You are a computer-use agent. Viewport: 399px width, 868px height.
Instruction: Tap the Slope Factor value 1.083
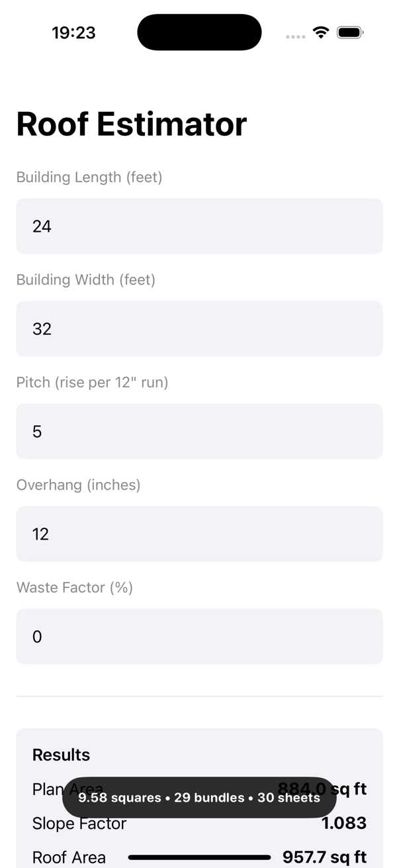pos(344,823)
